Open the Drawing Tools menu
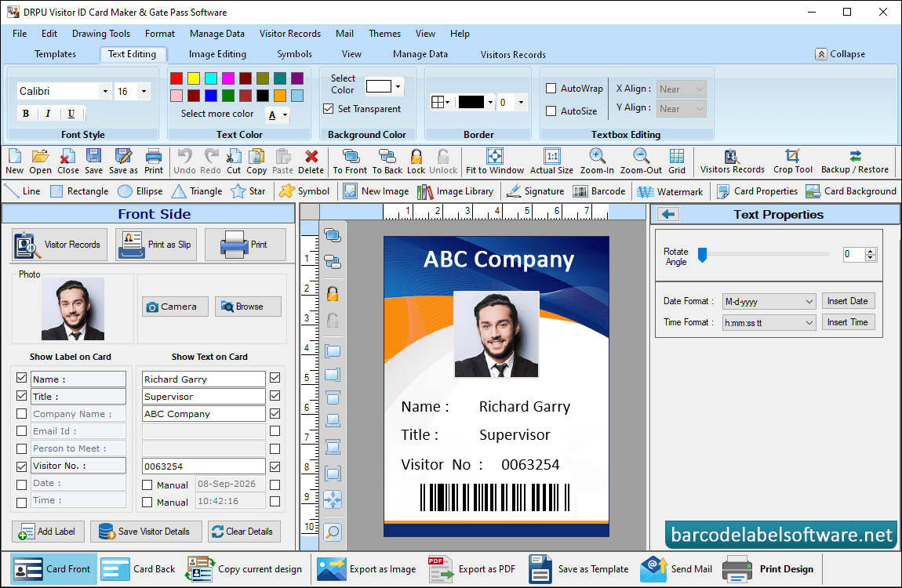Image resolution: width=902 pixels, height=588 pixels. click(101, 34)
